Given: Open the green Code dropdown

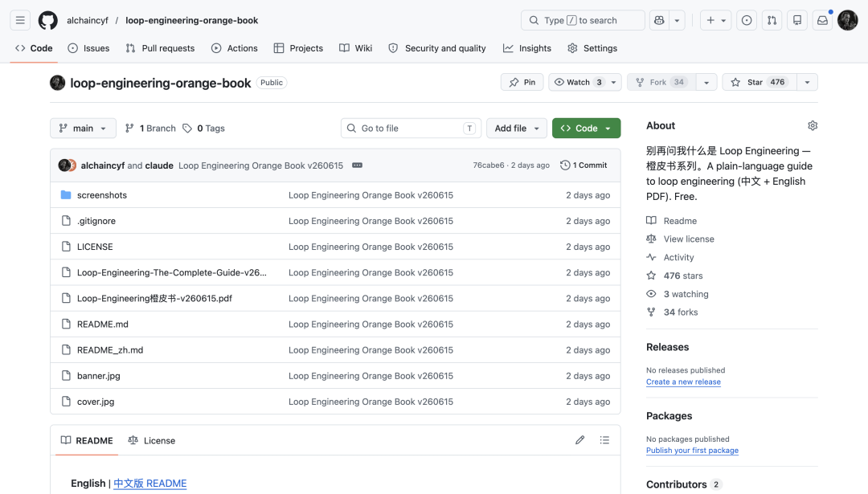Looking at the screenshot, I should [x=586, y=128].
